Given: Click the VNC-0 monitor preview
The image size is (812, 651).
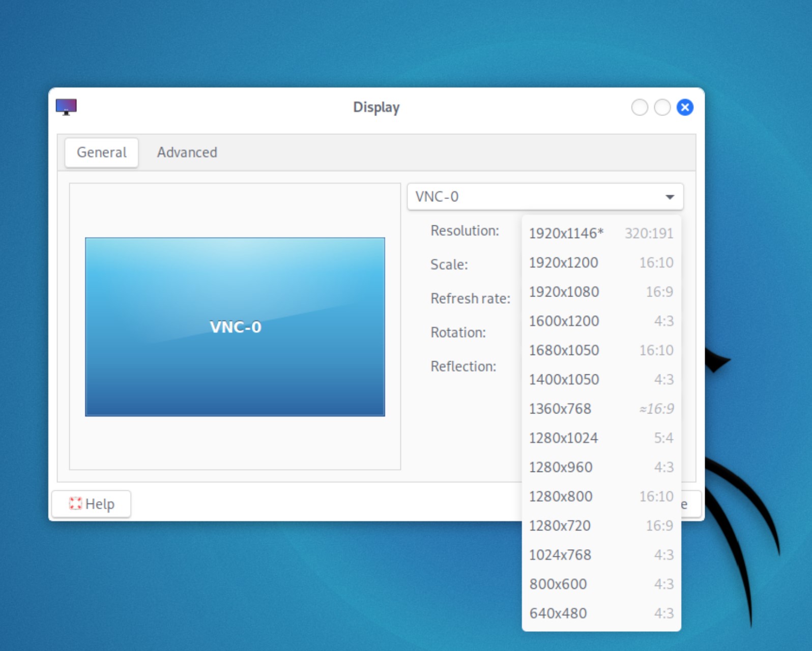Looking at the screenshot, I should pyautogui.click(x=235, y=327).
